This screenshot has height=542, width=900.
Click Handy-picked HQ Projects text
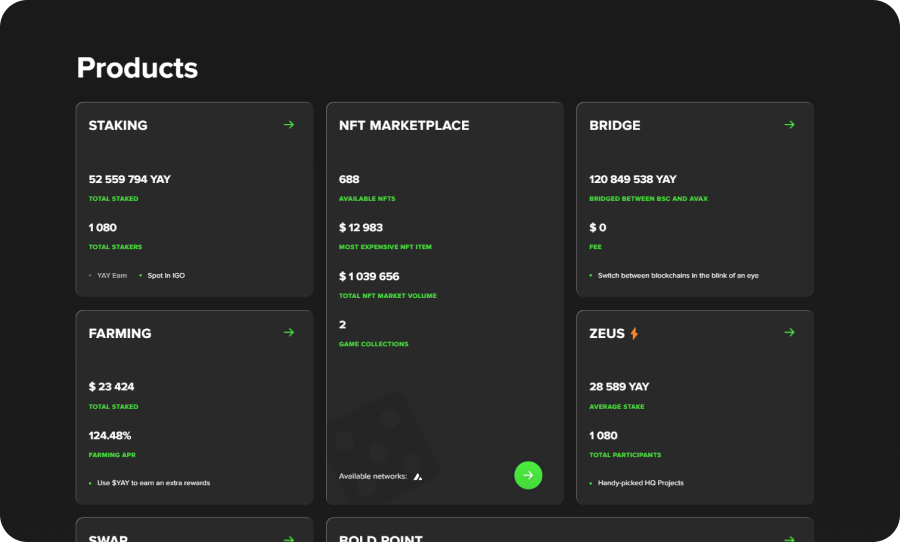[641, 483]
